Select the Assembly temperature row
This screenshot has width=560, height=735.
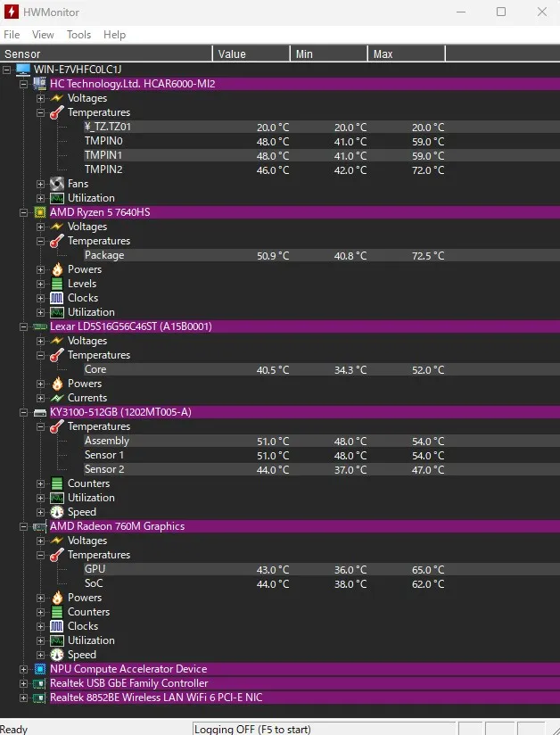(x=322, y=442)
